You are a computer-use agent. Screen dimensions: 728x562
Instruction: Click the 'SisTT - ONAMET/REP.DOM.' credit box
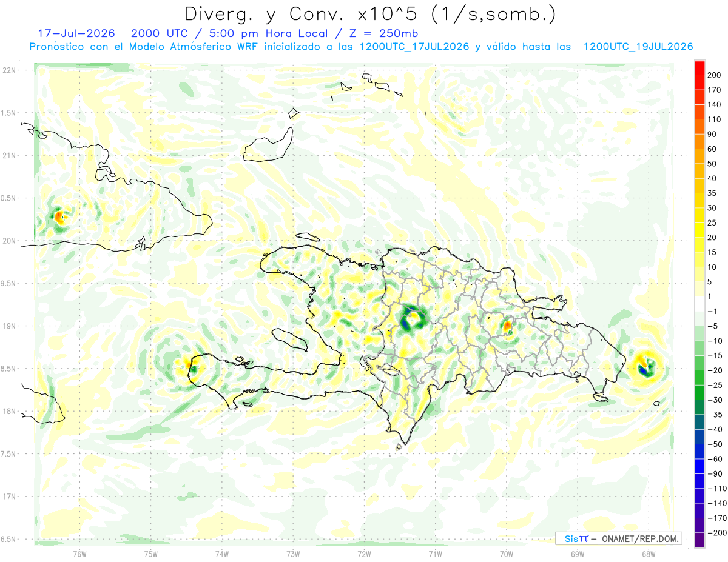618,538
